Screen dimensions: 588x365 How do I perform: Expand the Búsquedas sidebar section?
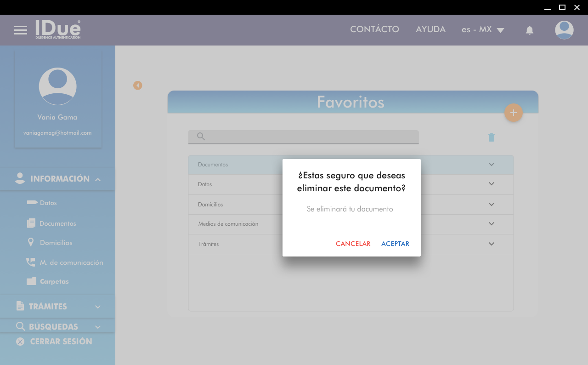pyautogui.click(x=98, y=327)
